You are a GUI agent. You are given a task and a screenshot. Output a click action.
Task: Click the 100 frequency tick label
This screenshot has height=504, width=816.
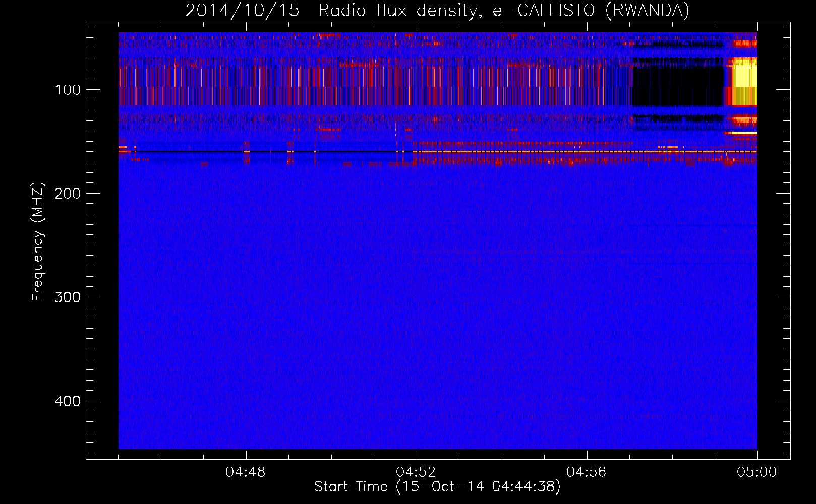point(68,90)
